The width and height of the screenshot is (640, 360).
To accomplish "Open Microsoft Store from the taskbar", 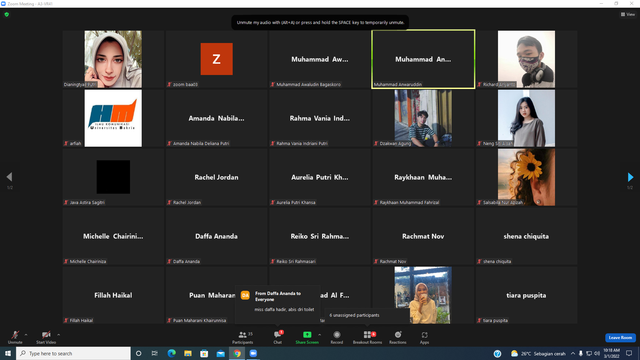I will pos(204,353).
